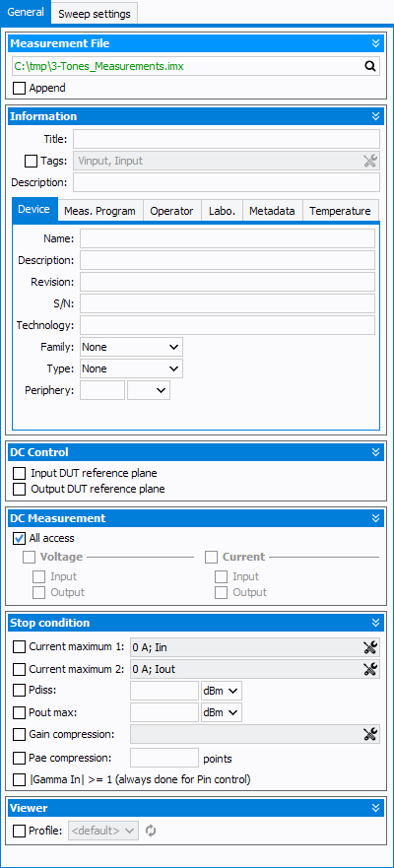Click the measurement file browse magnifier icon
This screenshot has width=394, height=868.
point(369,66)
